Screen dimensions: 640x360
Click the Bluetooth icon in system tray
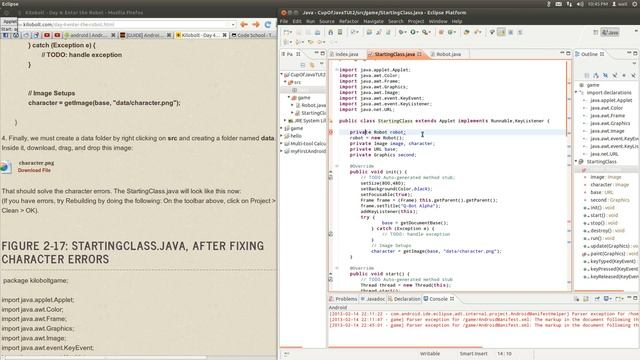[549, 4]
